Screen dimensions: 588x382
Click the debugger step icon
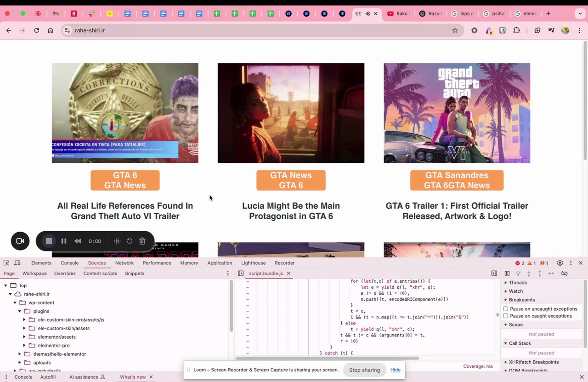pyautogui.click(x=551, y=274)
